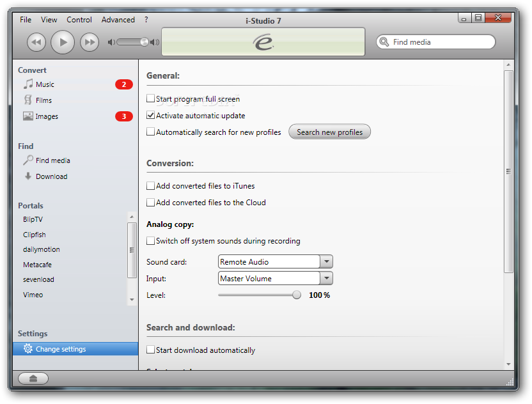Click the volume slider knob
This screenshot has height=404, width=532.
click(x=145, y=42)
